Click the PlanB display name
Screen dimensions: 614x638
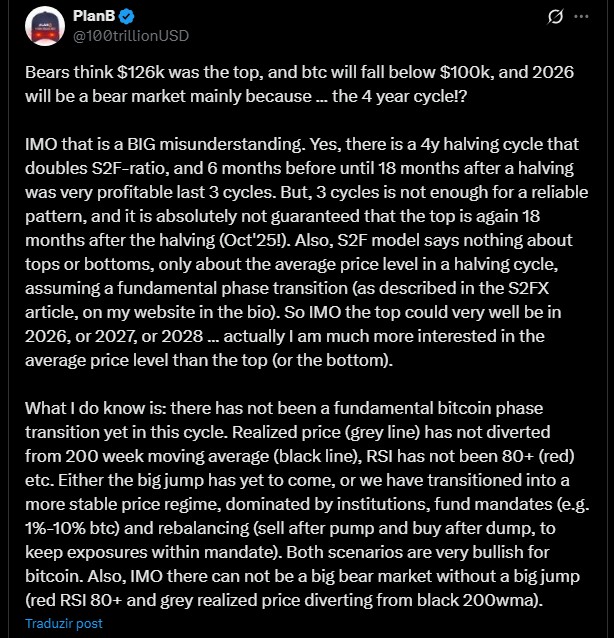tap(94, 17)
